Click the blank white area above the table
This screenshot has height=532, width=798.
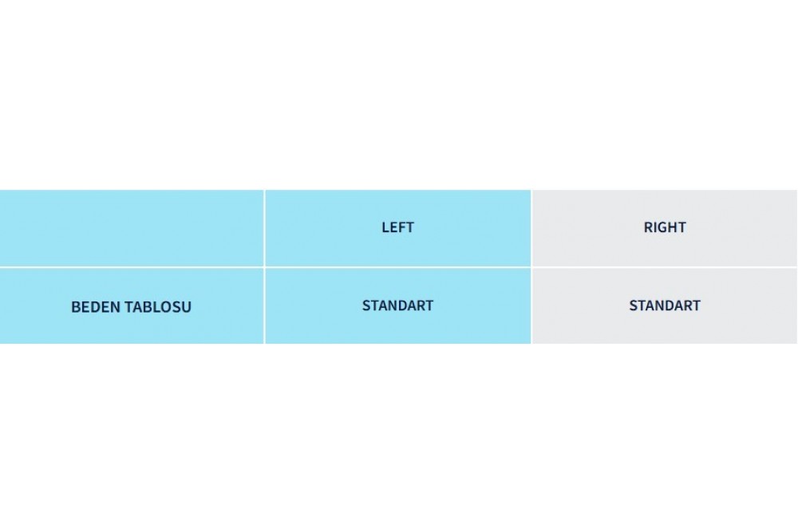click(x=399, y=96)
